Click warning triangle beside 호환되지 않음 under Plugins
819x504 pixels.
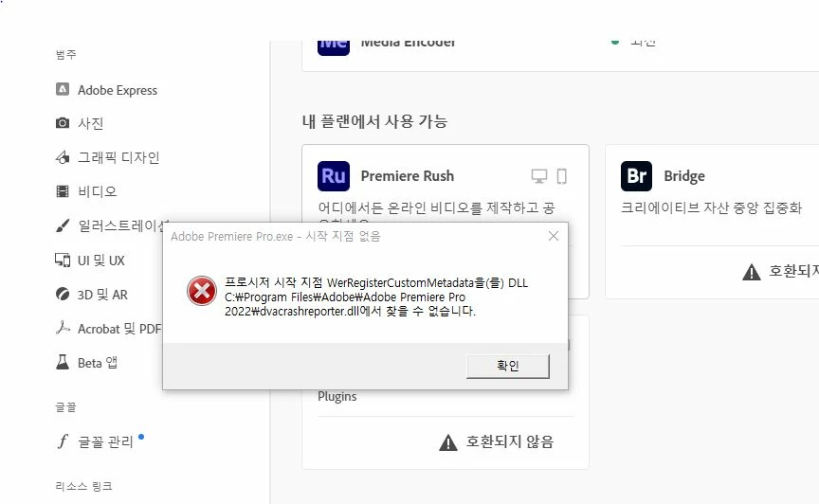coord(448,442)
